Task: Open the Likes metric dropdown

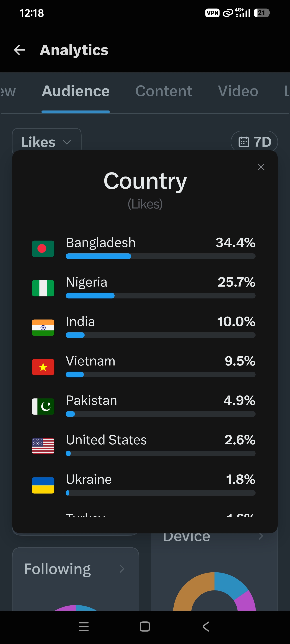Action: (47, 142)
